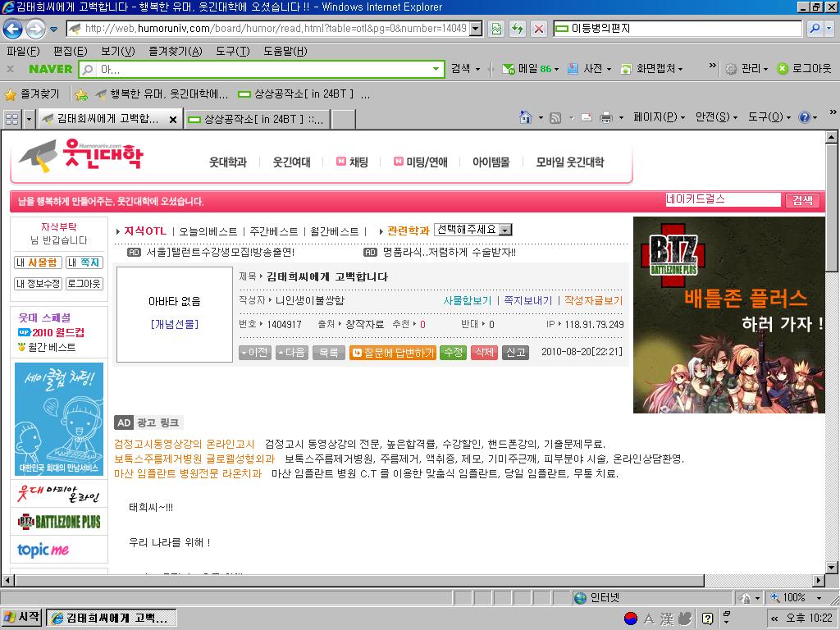Close the 김태희씨에게 고백합니다 tab
This screenshot has height=630, width=840.
point(173,120)
